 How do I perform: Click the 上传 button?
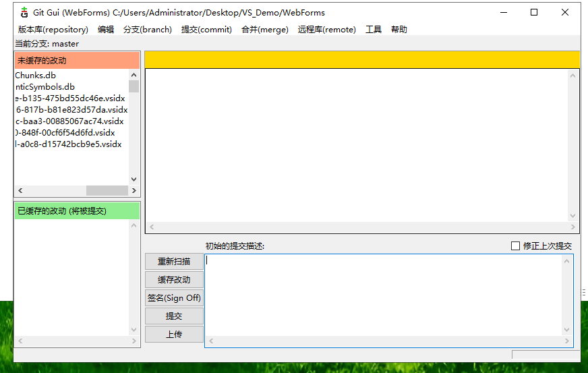point(174,335)
